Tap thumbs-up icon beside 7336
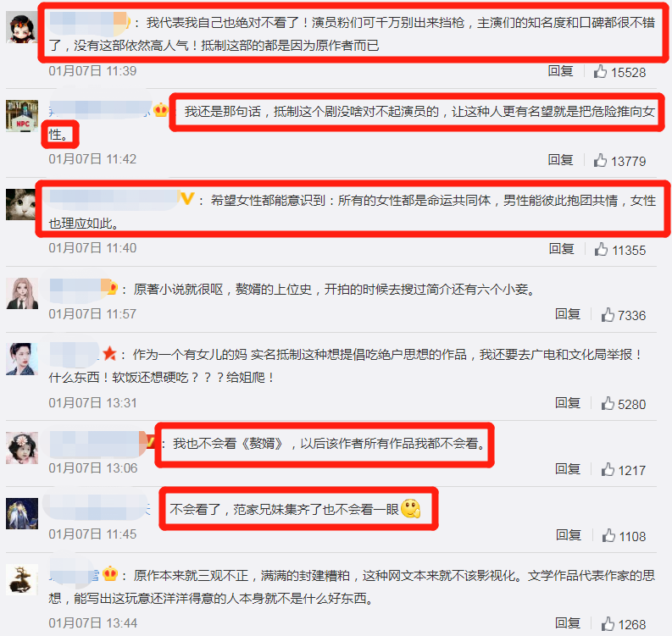Screen dimensions: 672x636 [608, 314]
